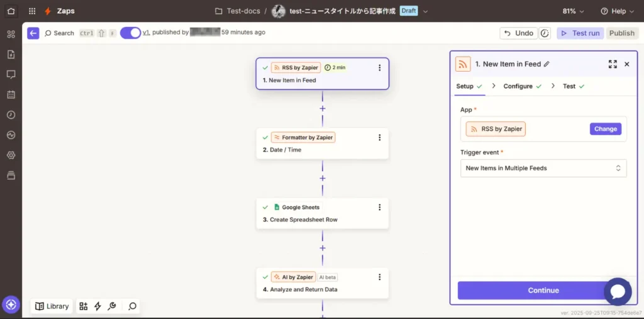Add step via plus below RSS trigger

point(323,108)
